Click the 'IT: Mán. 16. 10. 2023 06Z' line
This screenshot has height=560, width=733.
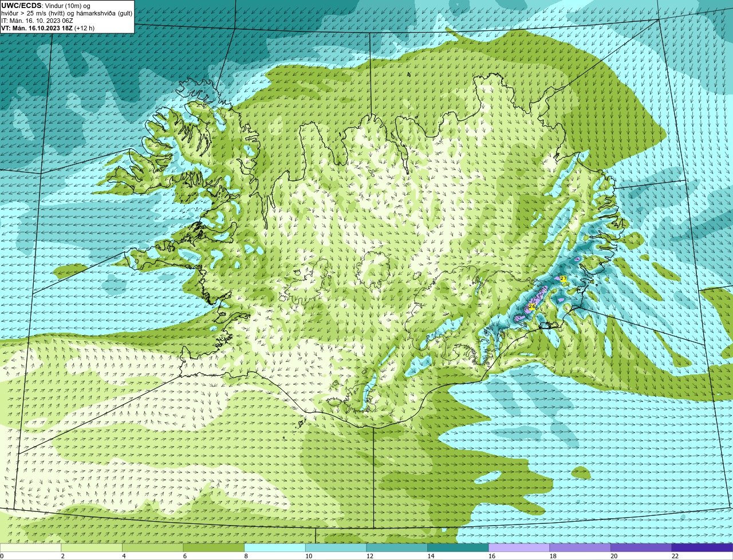[37, 21]
